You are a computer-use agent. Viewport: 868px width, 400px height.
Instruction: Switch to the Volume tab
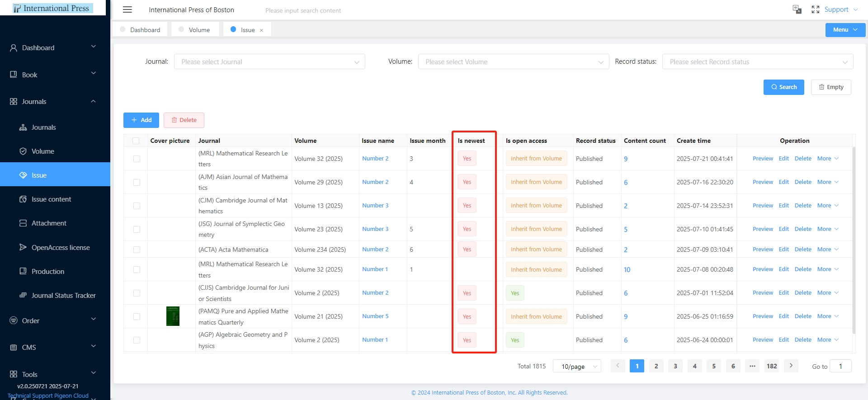coord(195,30)
